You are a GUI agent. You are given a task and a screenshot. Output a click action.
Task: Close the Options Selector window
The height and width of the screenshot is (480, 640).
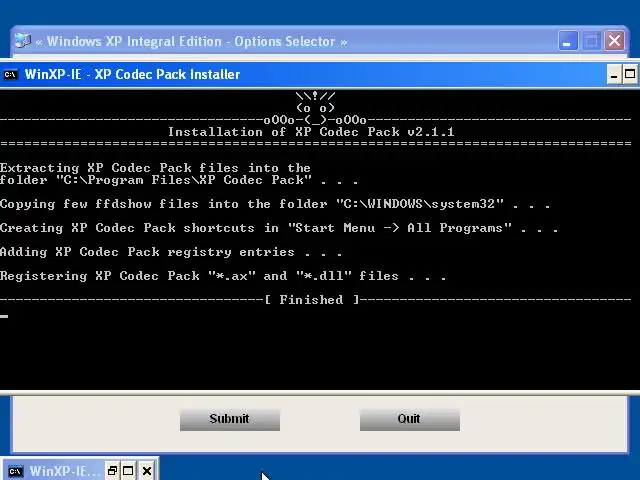(x=614, y=41)
